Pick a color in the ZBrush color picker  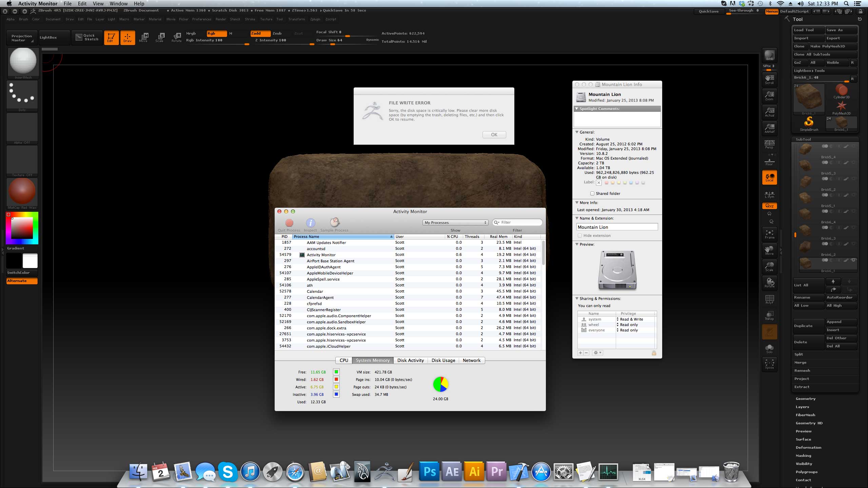[22, 228]
